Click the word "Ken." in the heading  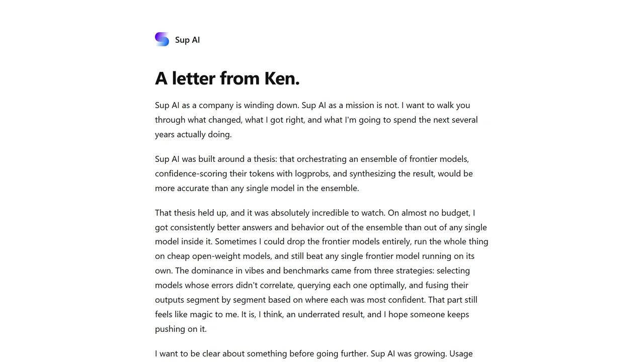click(x=282, y=78)
